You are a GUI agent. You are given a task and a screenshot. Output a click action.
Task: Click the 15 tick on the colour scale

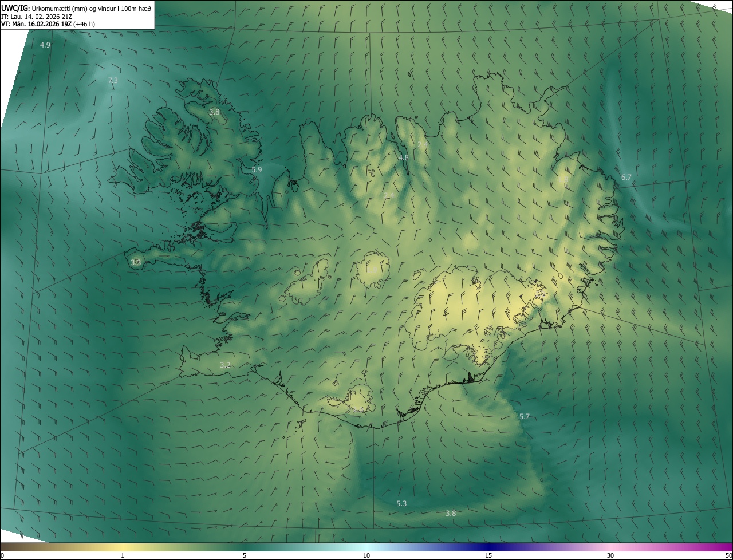[x=488, y=555]
